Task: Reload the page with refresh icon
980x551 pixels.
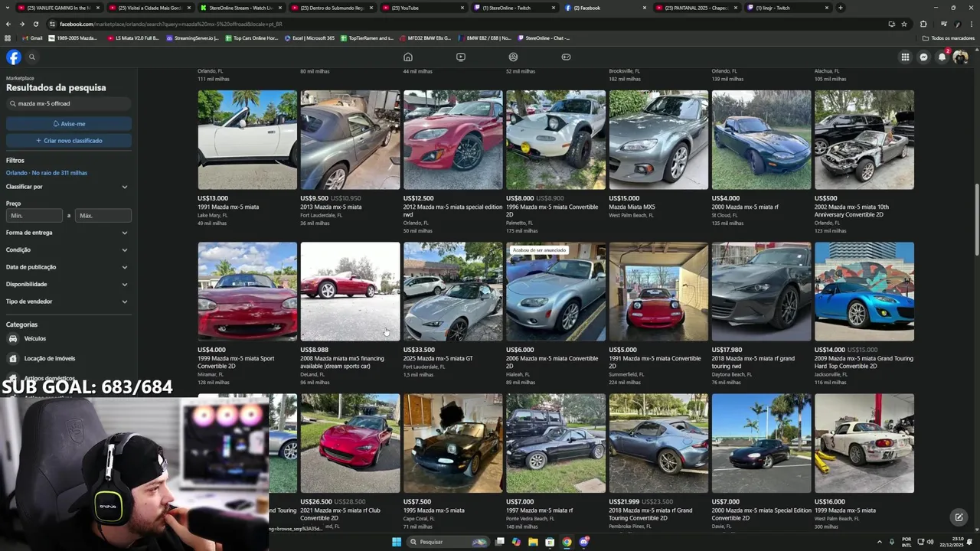Action: (x=35, y=24)
